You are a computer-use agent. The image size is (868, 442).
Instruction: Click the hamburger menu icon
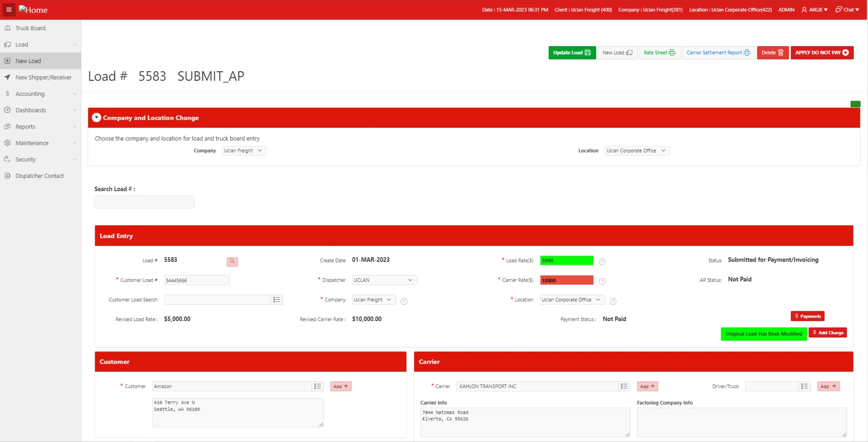tap(9, 10)
